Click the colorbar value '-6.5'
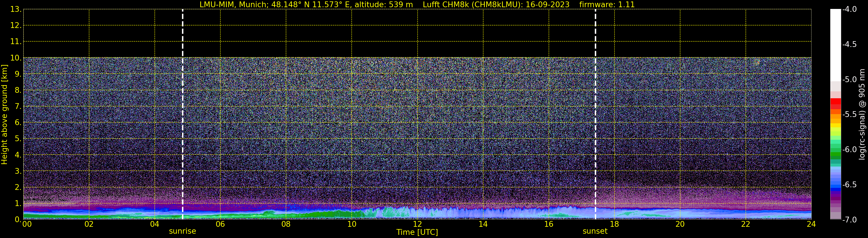Viewport: 868px width, 238px height. click(850, 185)
